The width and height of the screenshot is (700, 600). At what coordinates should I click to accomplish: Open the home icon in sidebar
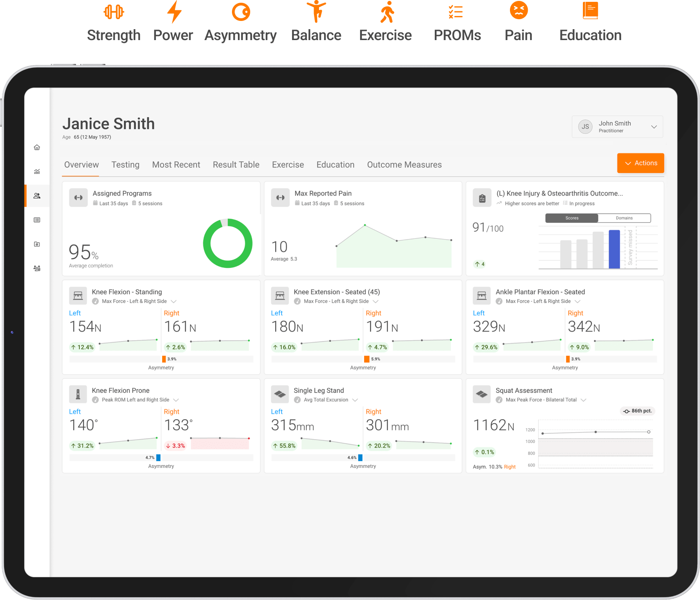tap(37, 147)
